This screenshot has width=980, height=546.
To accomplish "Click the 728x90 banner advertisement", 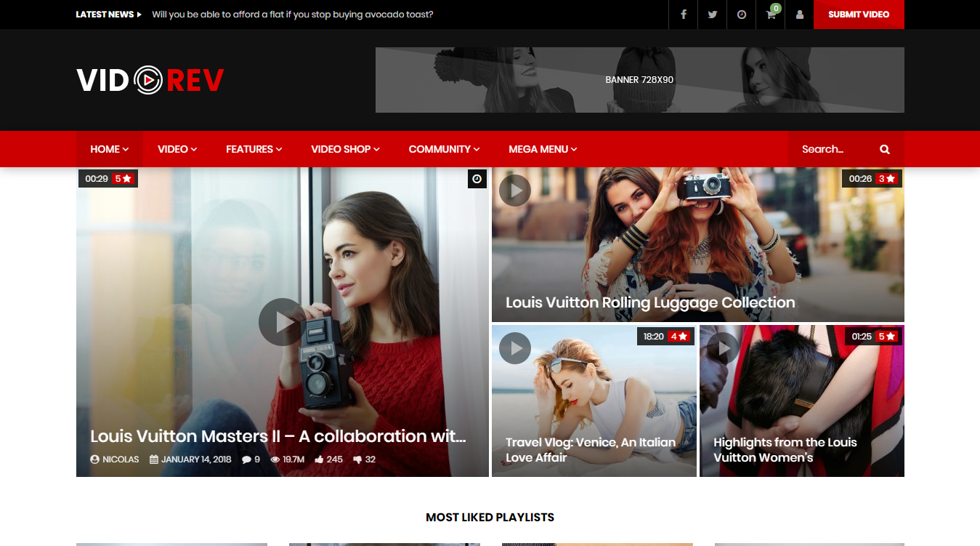I will click(x=640, y=80).
